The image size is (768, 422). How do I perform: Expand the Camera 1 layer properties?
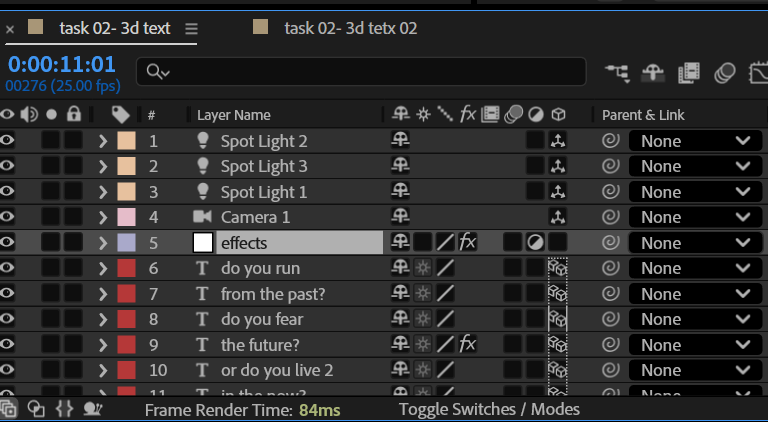[102, 217]
